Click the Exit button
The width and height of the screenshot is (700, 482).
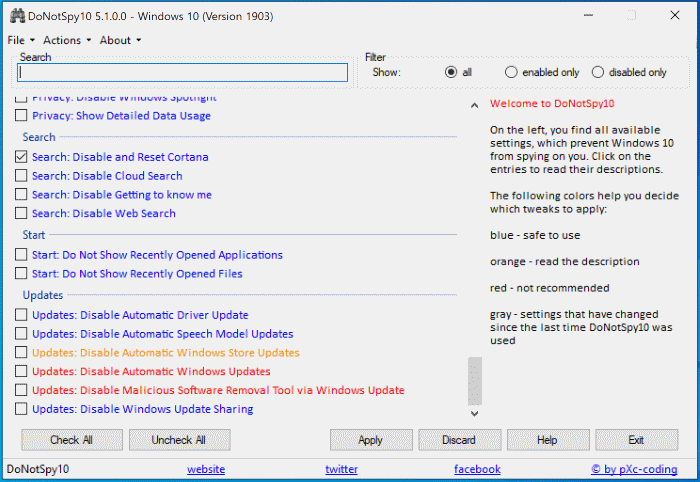pyautogui.click(x=637, y=440)
